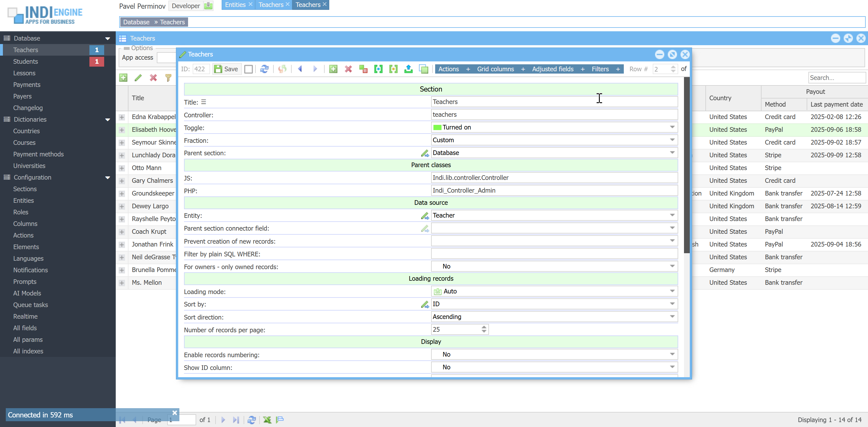Click the Save button
This screenshot has width=868, height=427.
pyautogui.click(x=227, y=69)
